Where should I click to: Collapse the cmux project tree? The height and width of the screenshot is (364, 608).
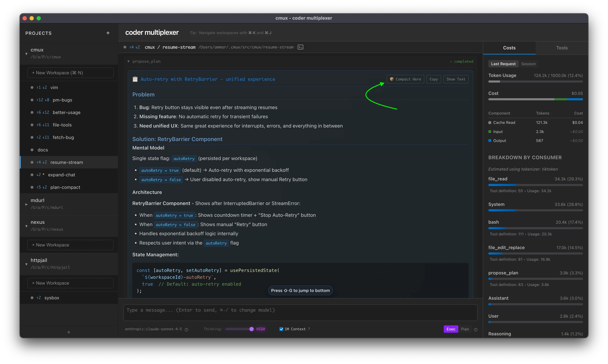26,53
